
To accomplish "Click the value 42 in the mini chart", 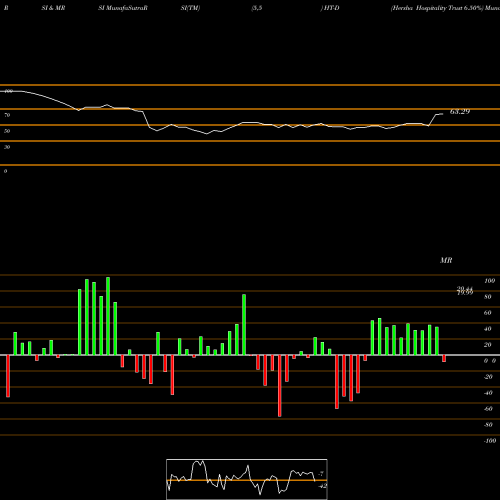I will (322, 486).
